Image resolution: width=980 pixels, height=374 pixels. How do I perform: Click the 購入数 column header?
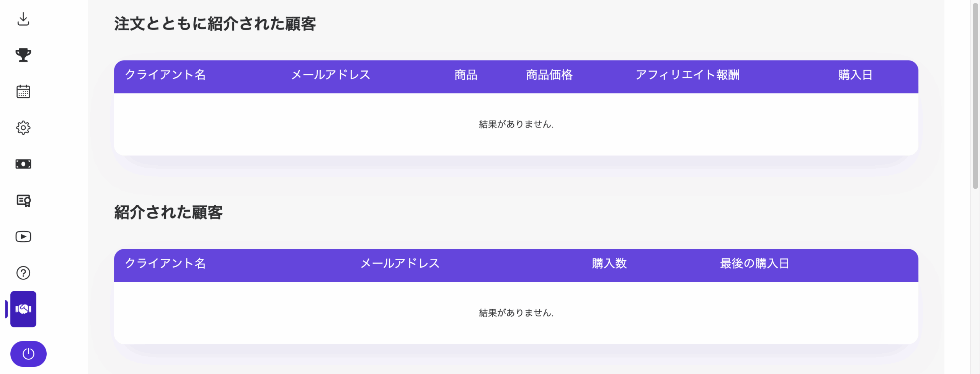(609, 263)
